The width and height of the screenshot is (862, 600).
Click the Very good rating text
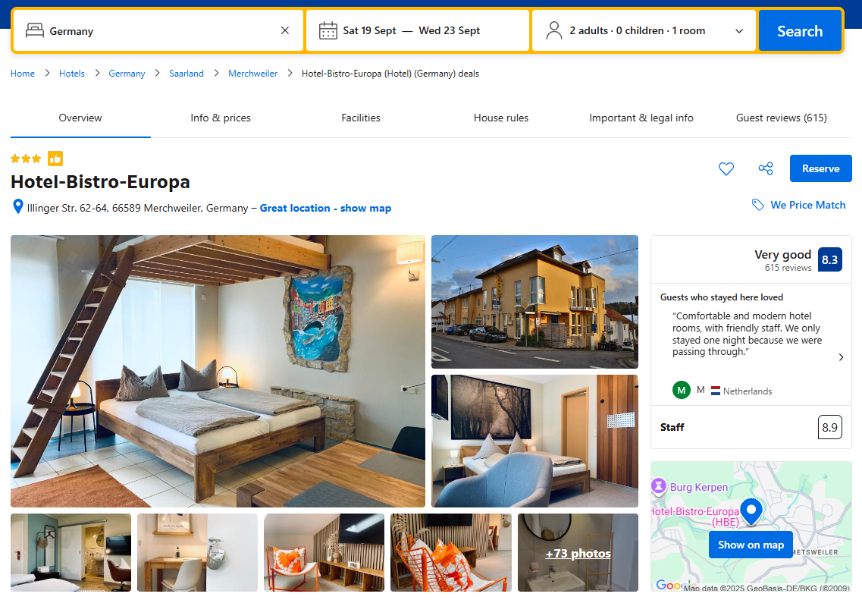782,255
